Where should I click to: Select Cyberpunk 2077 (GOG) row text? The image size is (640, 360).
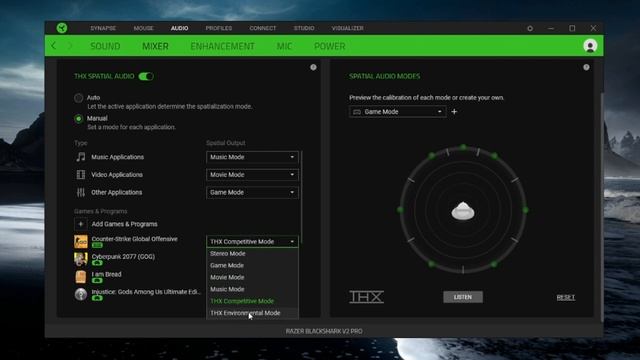tap(123, 256)
